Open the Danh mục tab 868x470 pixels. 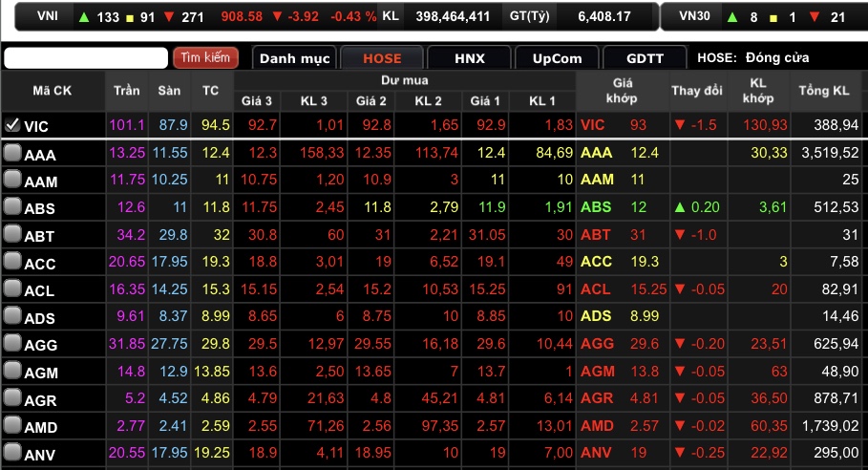(x=295, y=58)
